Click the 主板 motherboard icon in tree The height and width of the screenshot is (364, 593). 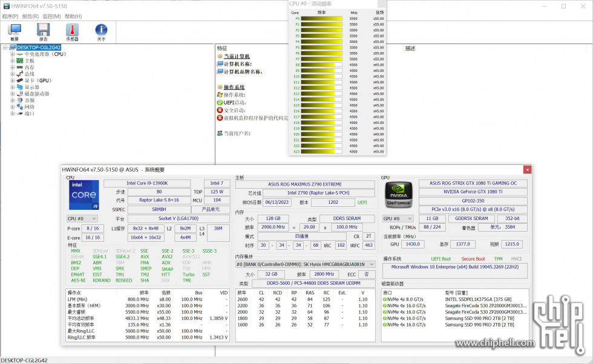(x=19, y=60)
